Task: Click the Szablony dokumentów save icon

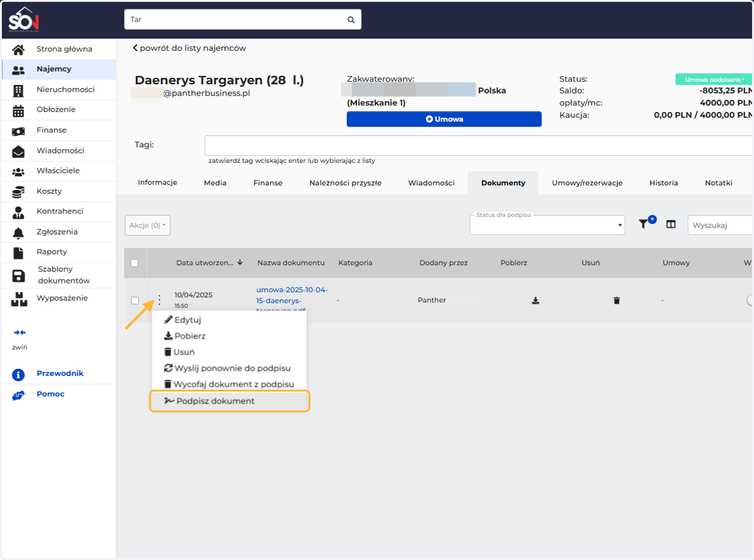Action: [x=18, y=275]
